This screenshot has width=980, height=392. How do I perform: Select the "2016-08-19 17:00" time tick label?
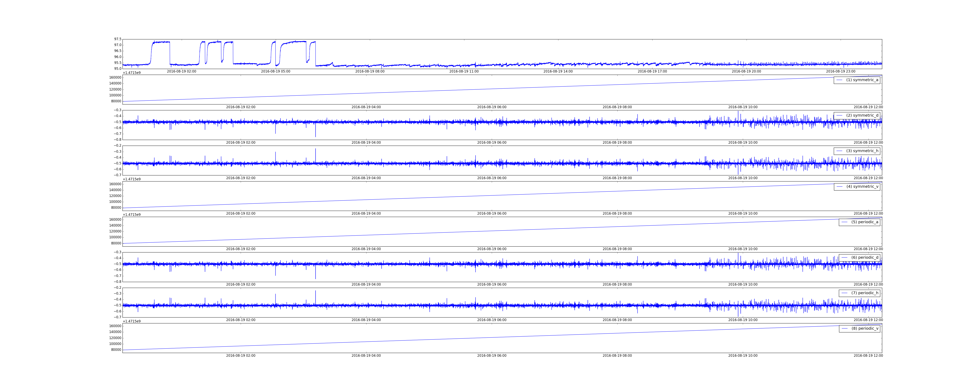coord(652,72)
